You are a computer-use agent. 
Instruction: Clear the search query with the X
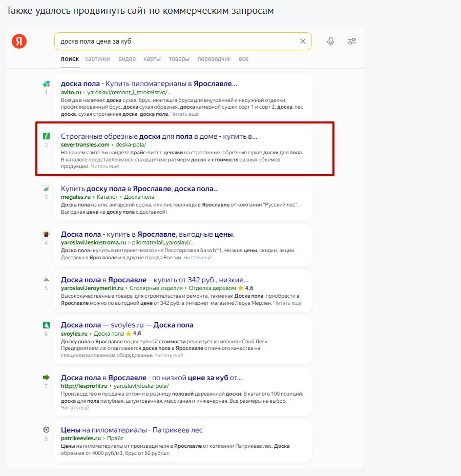click(303, 42)
